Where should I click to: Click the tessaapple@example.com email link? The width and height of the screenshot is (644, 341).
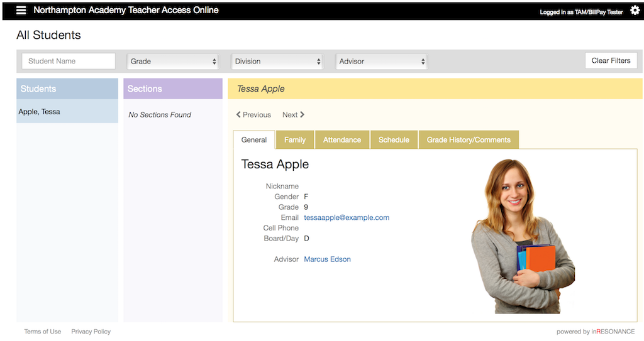click(347, 218)
